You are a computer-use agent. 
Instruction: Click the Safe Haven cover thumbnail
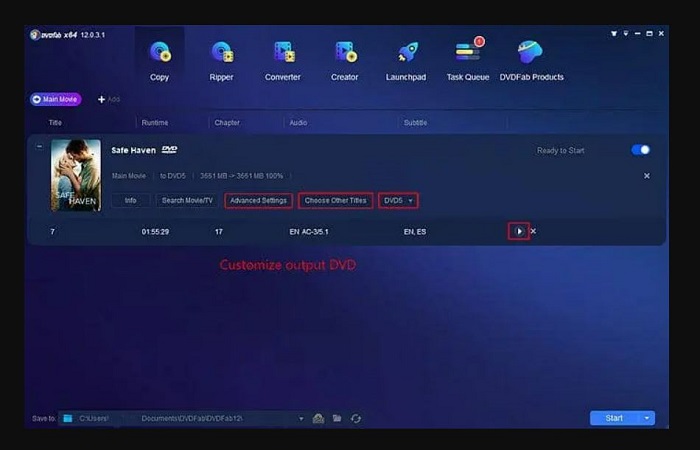(x=76, y=175)
